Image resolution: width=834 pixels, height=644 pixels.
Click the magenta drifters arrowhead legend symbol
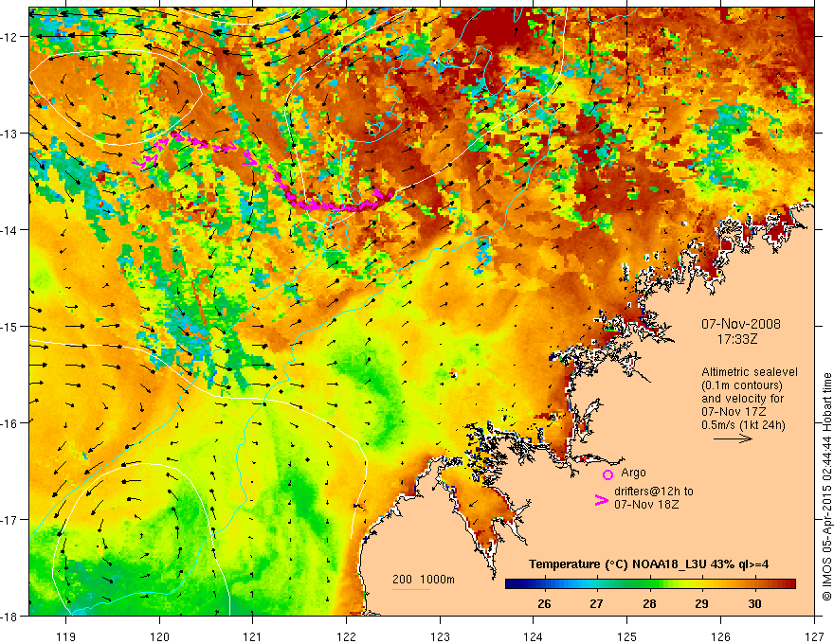click(x=601, y=499)
